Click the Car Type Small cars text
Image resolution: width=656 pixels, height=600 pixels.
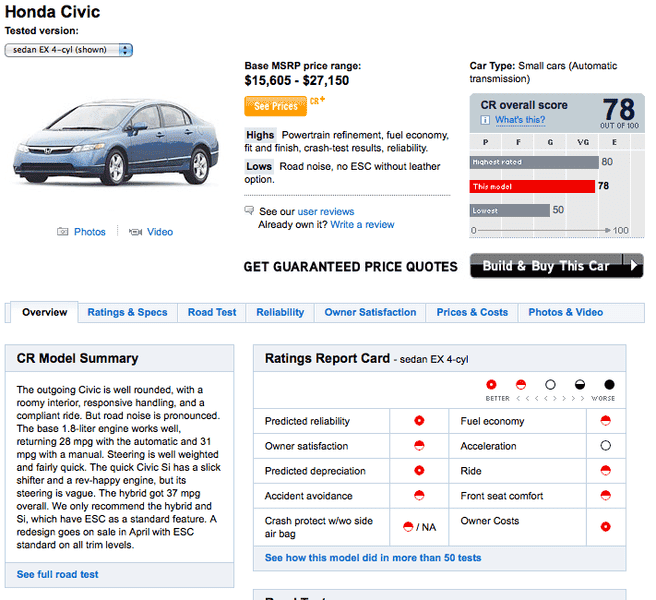click(543, 72)
